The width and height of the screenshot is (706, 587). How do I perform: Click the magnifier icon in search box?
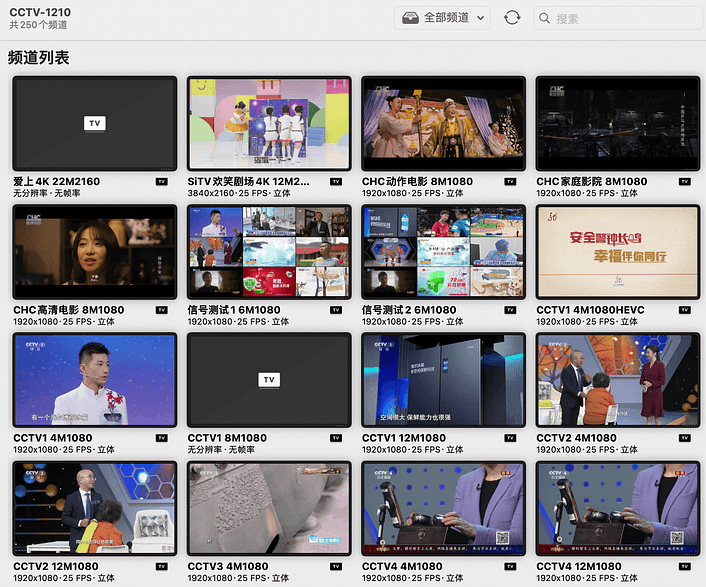(x=544, y=18)
